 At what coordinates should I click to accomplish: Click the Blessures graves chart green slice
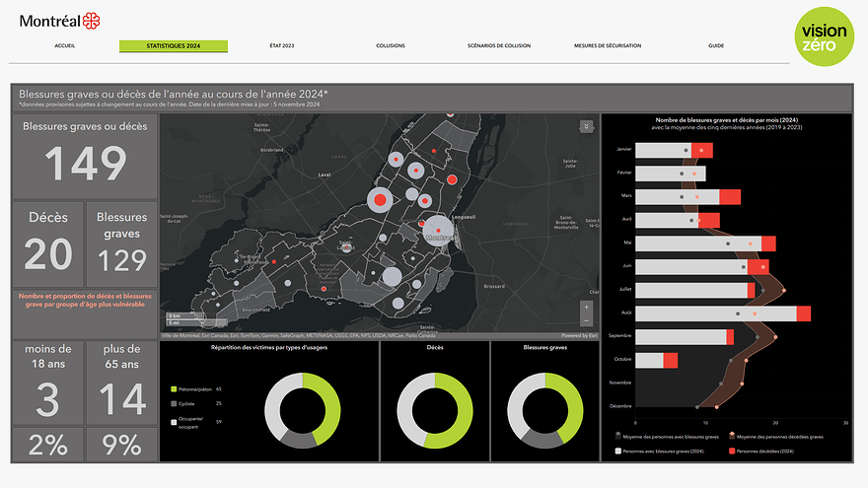(574, 406)
